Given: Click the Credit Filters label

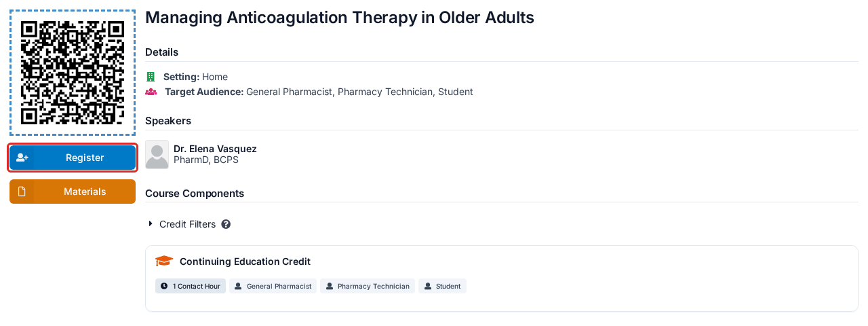Looking at the screenshot, I should click(187, 224).
